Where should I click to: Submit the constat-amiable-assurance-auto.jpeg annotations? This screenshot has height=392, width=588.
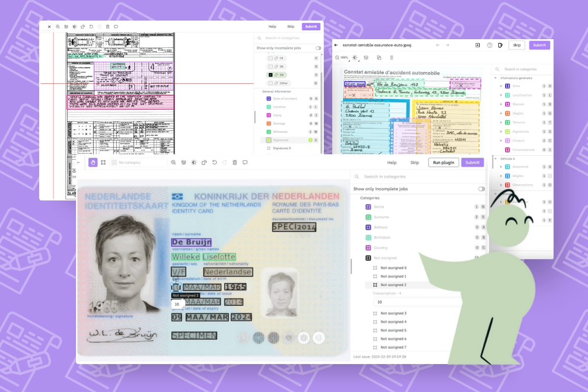pyautogui.click(x=539, y=45)
